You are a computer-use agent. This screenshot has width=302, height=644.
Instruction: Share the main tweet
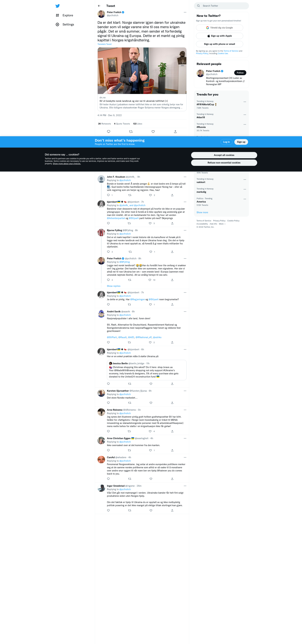(175, 132)
